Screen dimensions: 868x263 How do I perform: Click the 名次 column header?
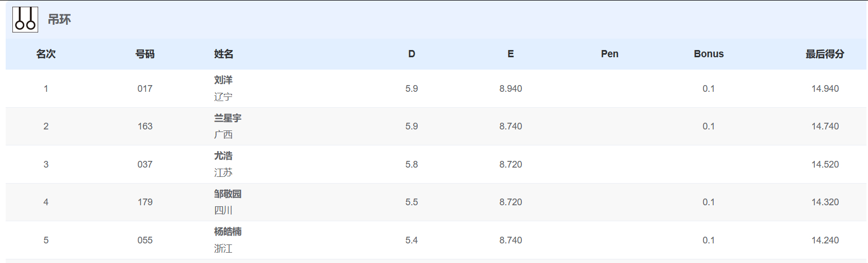46,54
